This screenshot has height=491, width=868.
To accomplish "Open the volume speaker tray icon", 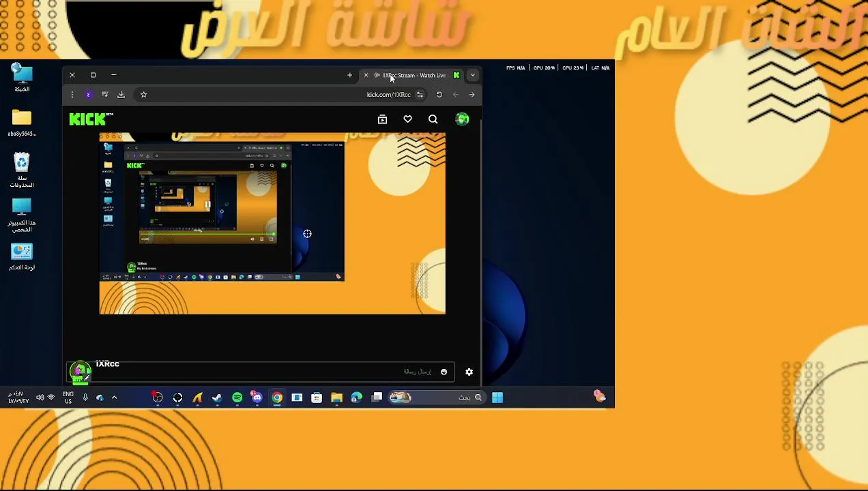I will (39, 398).
